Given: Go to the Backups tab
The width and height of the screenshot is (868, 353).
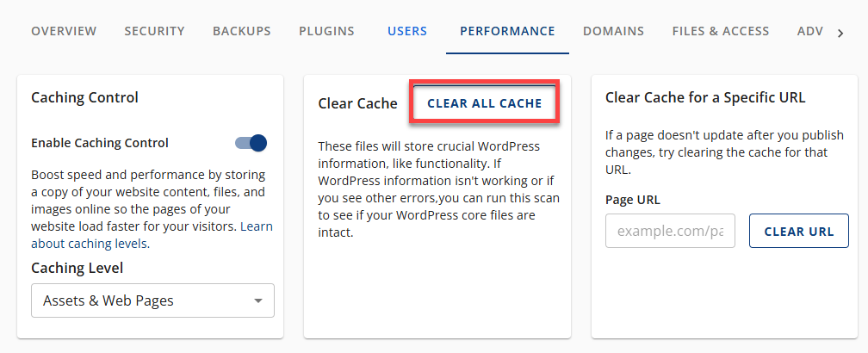Looking at the screenshot, I should (241, 31).
